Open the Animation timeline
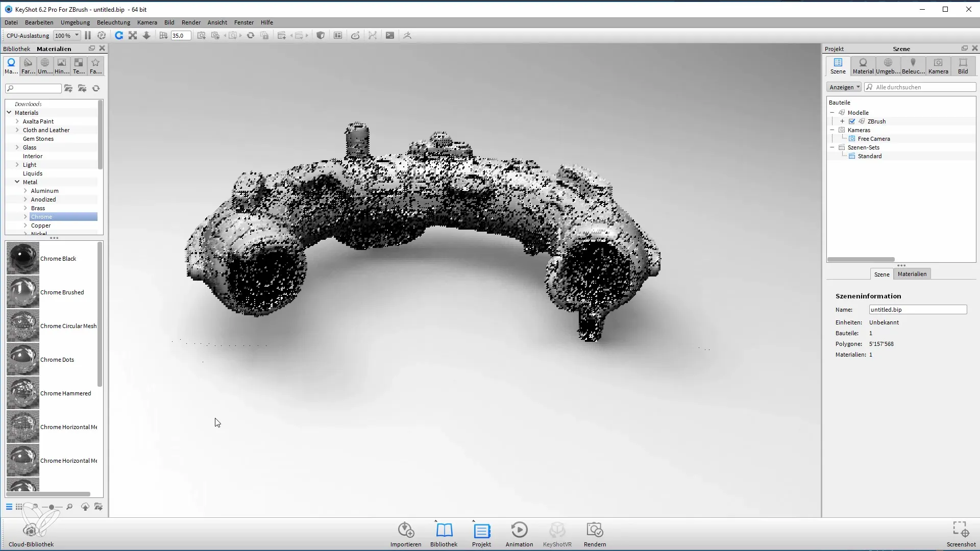The image size is (980, 551). click(x=519, y=534)
